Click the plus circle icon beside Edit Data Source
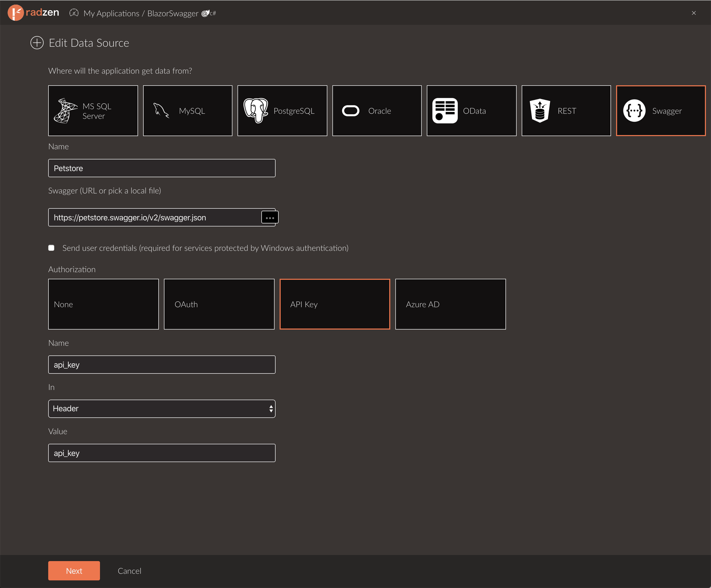Viewport: 711px width, 588px height. click(37, 43)
